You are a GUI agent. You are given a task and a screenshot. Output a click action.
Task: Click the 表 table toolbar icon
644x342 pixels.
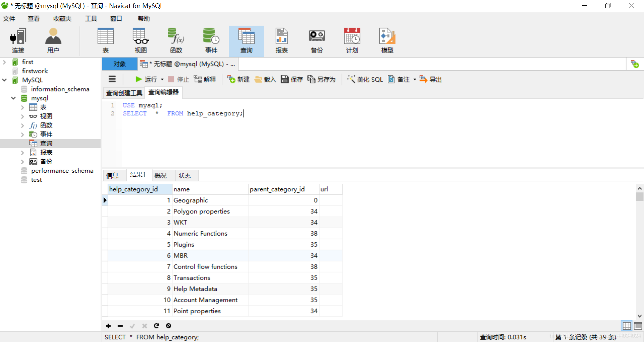106,41
